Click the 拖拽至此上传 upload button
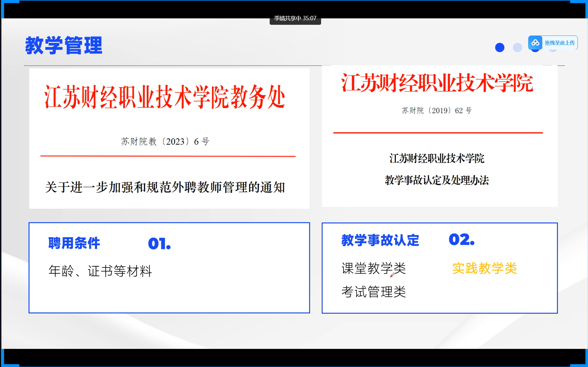This screenshot has height=367, width=588. tap(553, 43)
